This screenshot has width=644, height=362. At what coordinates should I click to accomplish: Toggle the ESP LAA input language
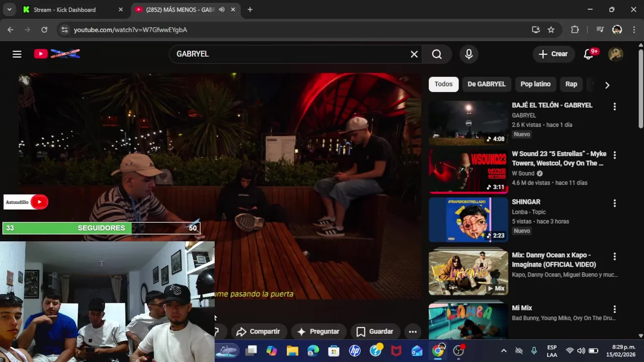pyautogui.click(x=552, y=351)
